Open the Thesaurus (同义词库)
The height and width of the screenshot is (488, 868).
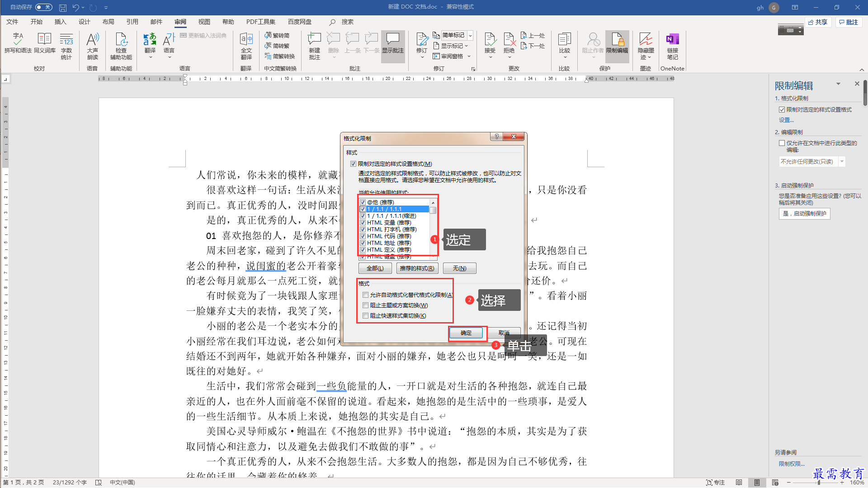tap(44, 43)
